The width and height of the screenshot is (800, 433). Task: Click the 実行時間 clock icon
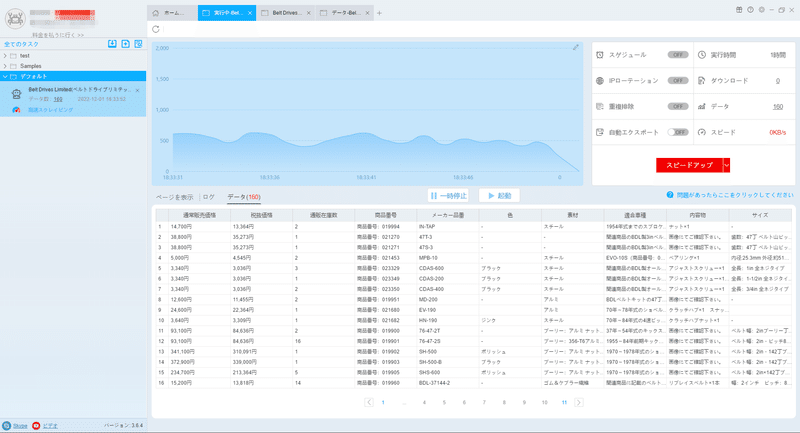pos(702,55)
